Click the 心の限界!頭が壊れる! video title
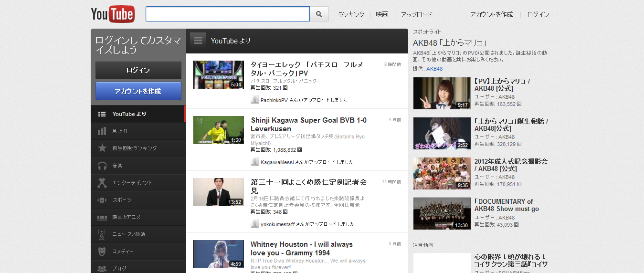The height and width of the screenshot is (273, 644). tap(511, 261)
